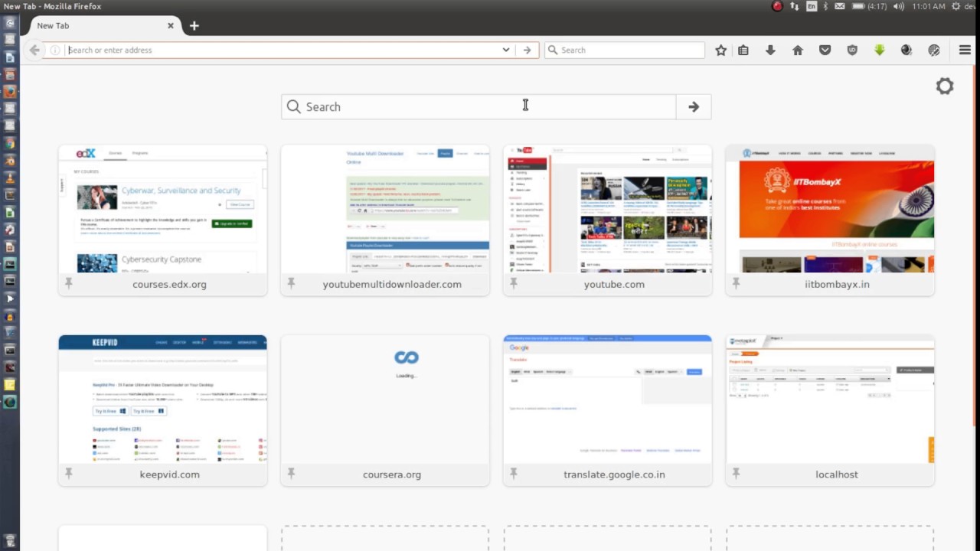Click the green download arrow extension icon
Viewport: 980px width, 551px height.
click(879, 50)
